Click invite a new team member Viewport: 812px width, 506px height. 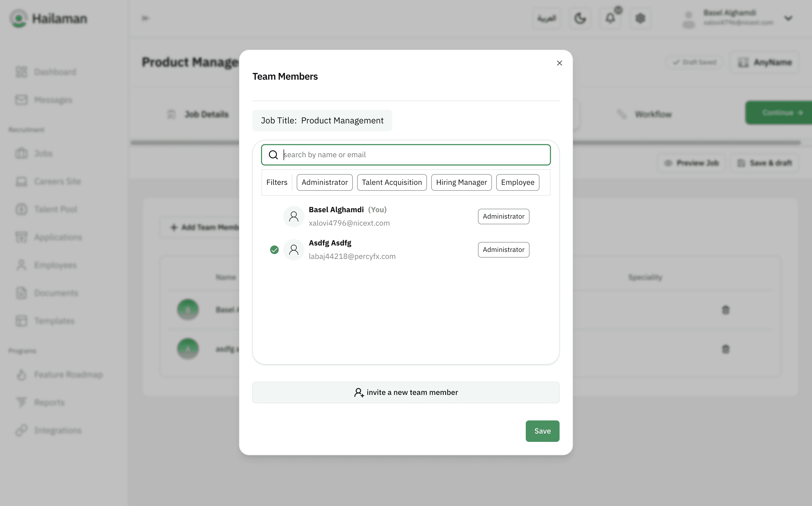[405, 393]
